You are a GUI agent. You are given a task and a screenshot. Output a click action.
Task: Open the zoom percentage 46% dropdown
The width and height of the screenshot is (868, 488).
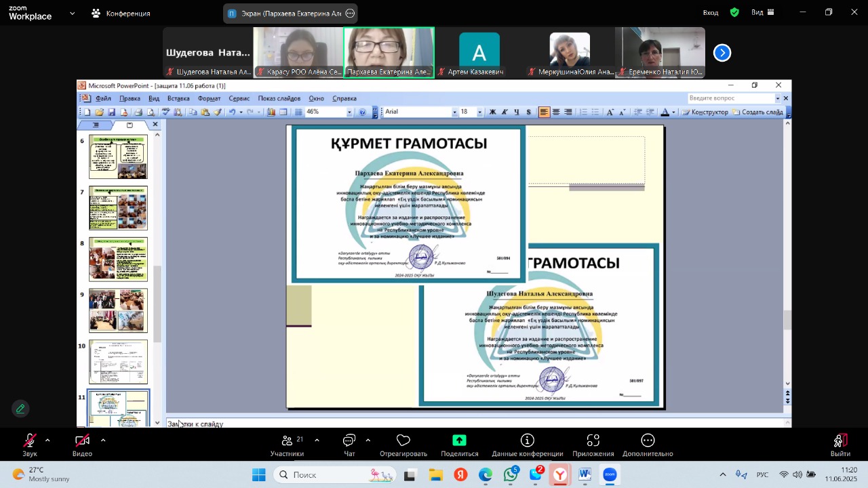pyautogui.click(x=349, y=113)
